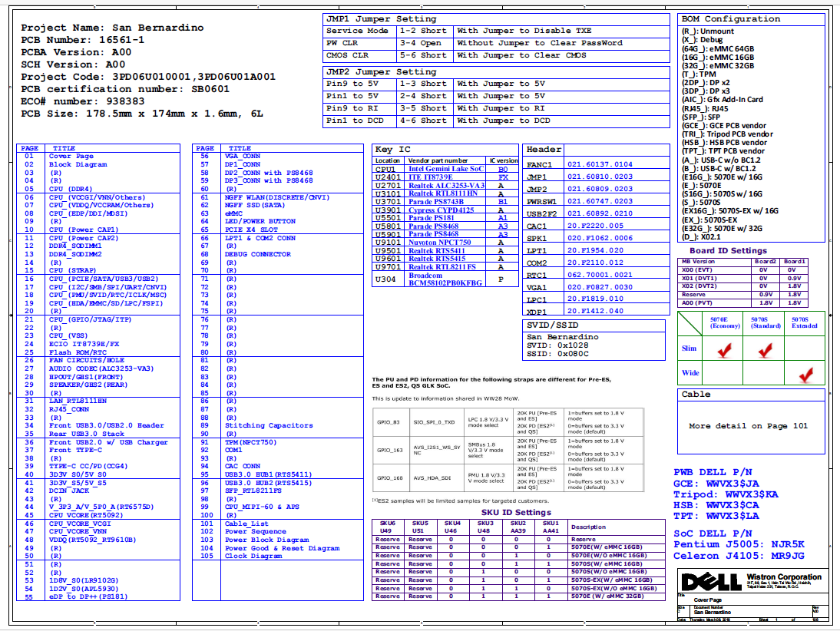Click the 'PW CLR' jumper label
The height and width of the screenshot is (631, 840).
click(x=342, y=43)
